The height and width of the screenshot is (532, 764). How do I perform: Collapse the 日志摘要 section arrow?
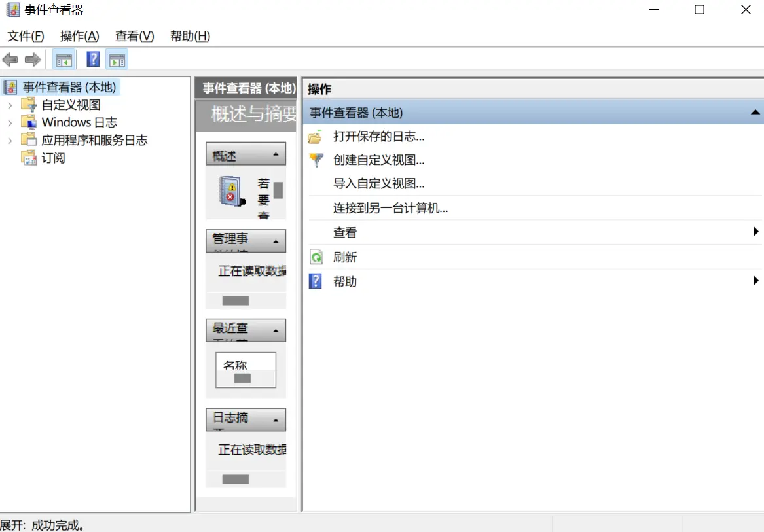pos(276,421)
